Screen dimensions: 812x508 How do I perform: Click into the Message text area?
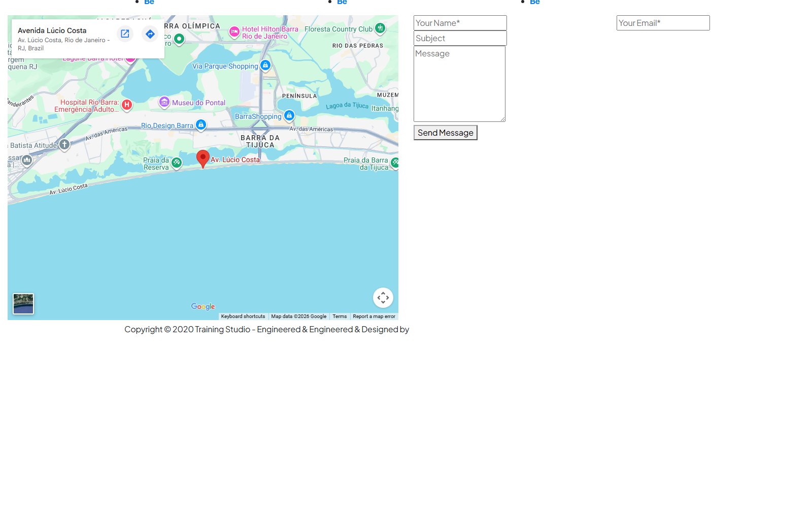459,84
